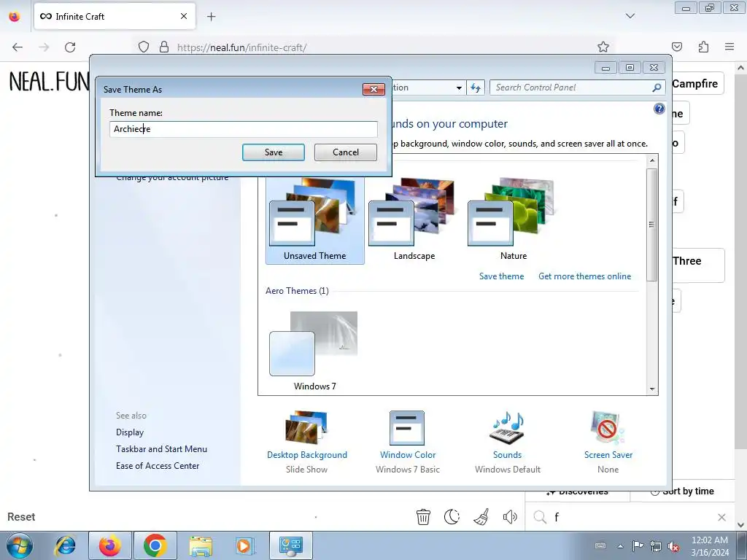Image resolution: width=747 pixels, height=560 pixels.
Task: Click the Firefox tracking protection shield icon
Action: point(144,47)
